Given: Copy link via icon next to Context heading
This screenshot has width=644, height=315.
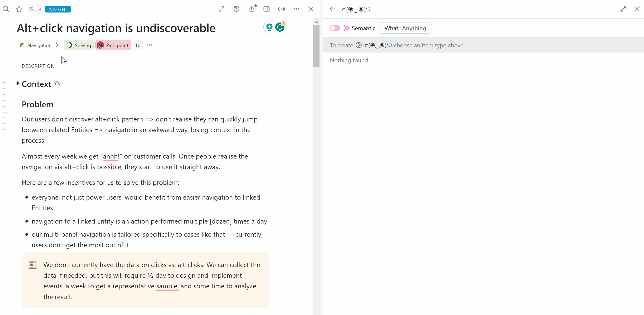Looking at the screenshot, I should click(x=57, y=83).
